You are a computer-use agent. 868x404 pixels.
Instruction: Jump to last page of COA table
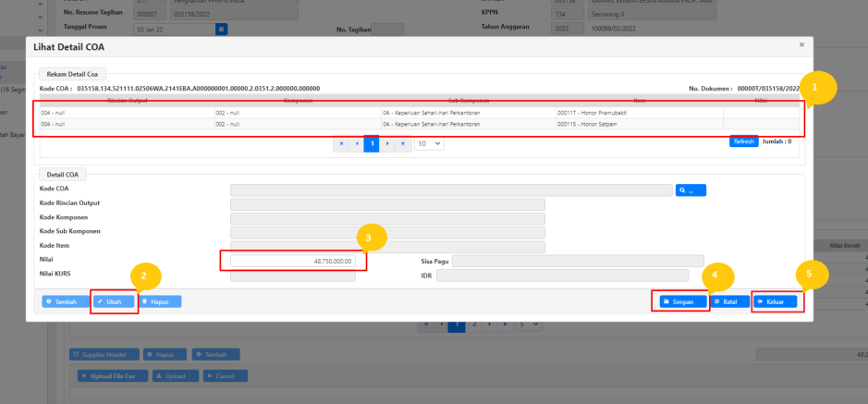point(401,143)
